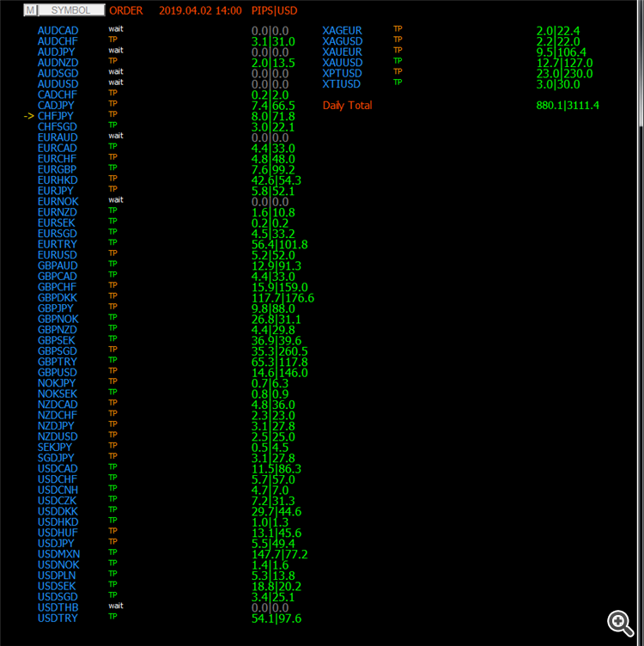Screen dimensions: 644x646
Task: Select the GBPJPY symbol
Action: pos(56,308)
